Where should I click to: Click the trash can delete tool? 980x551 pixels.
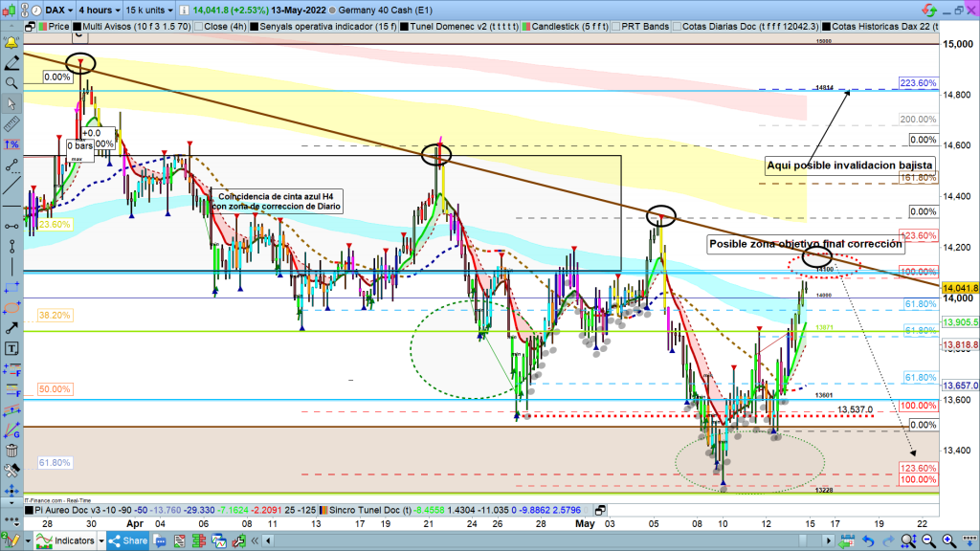tap(11, 451)
